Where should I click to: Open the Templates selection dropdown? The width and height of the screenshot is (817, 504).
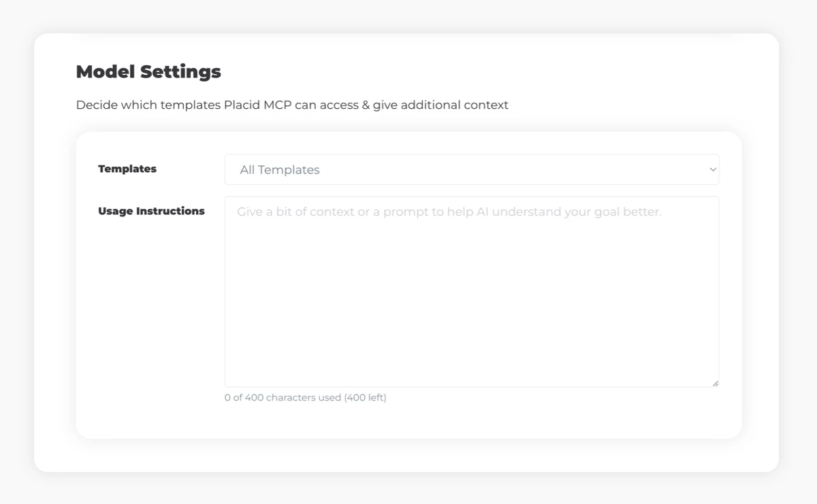pyautogui.click(x=472, y=169)
